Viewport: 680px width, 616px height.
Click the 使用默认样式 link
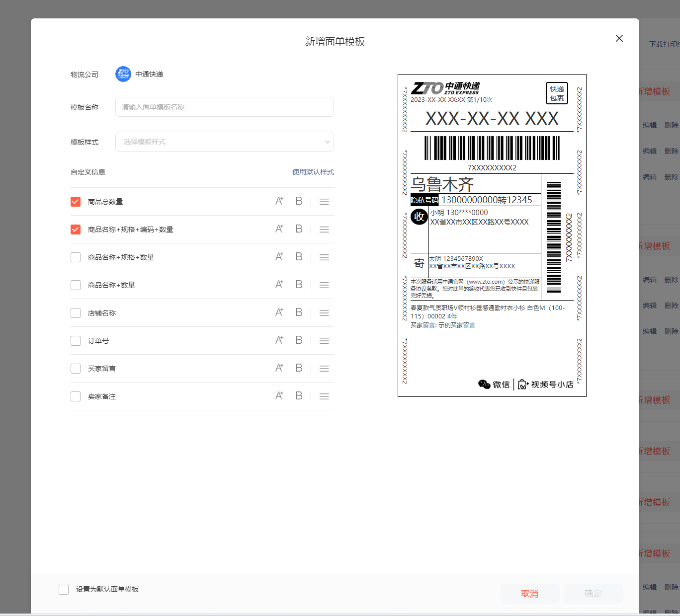point(313,172)
